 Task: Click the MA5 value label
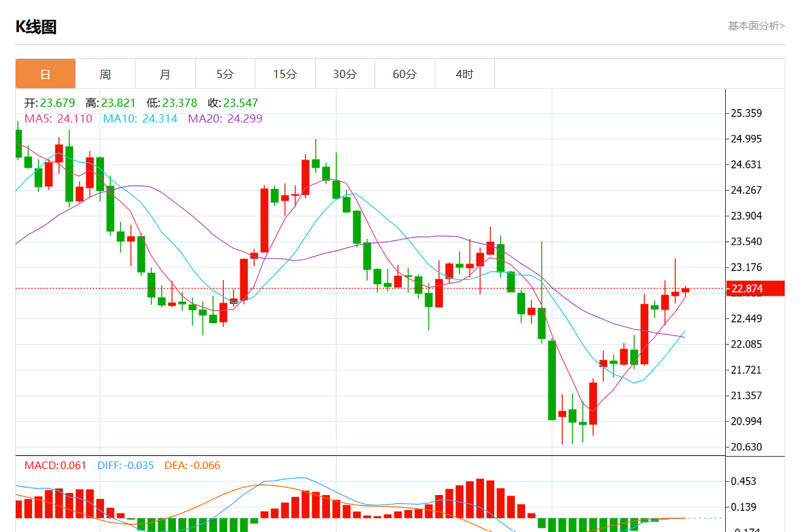click(x=58, y=119)
